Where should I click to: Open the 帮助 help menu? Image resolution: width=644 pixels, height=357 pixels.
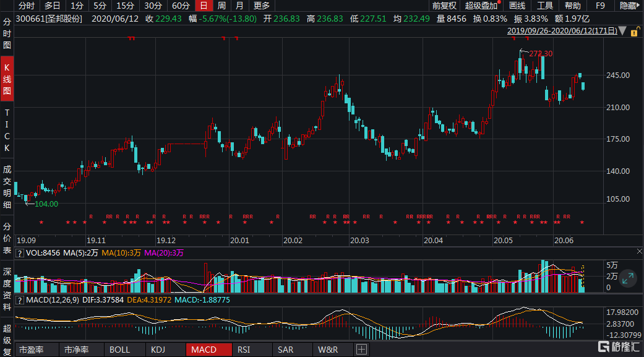[x=572, y=6]
